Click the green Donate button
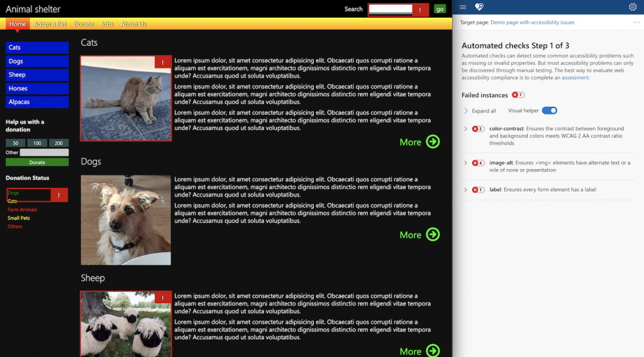Image resolution: width=644 pixels, height=357 pixels. [x=37, y=163]
